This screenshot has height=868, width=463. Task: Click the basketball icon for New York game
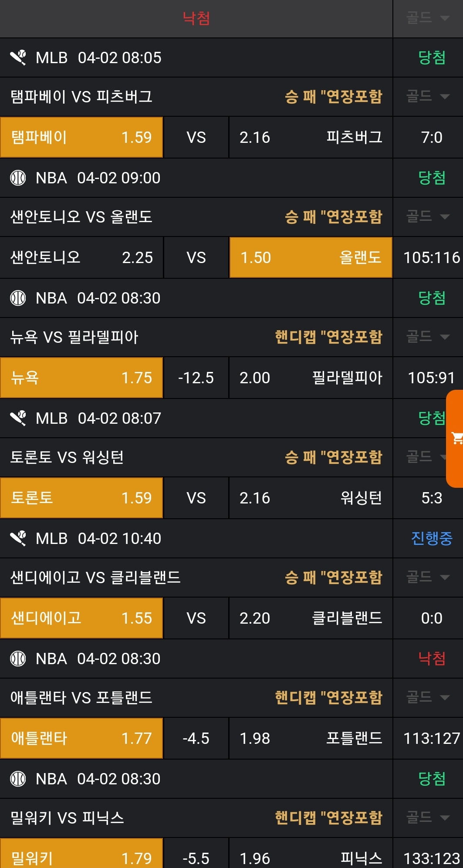click(x=18, y=298)
